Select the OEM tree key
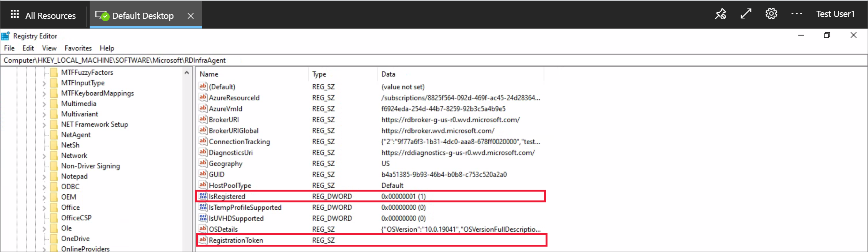The height and width of the screenshot is (252, 868). (68, 197)
